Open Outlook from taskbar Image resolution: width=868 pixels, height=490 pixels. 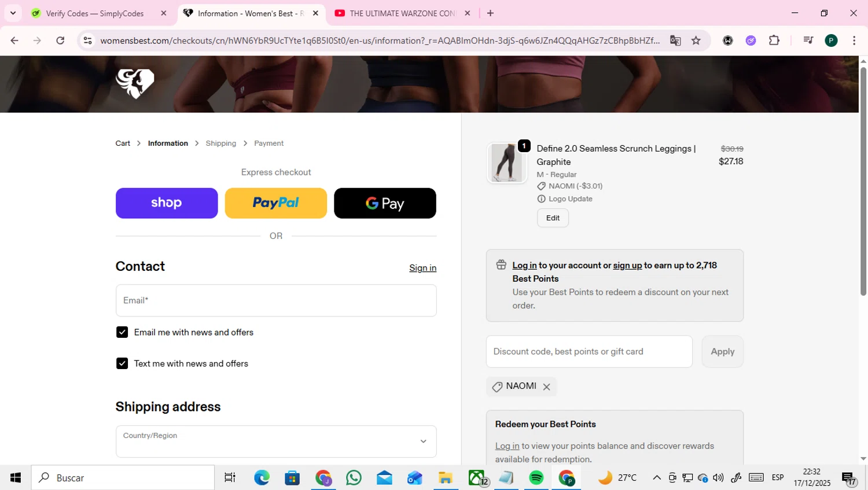coord(415,478)
